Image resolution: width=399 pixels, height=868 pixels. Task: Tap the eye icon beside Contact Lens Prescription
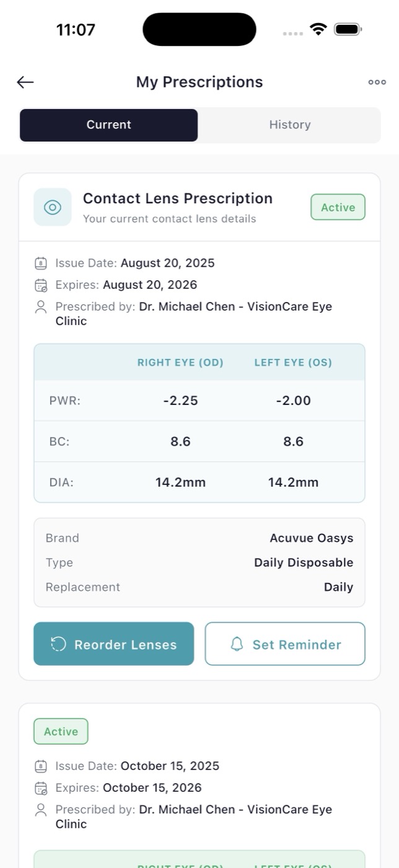[52, 207]
